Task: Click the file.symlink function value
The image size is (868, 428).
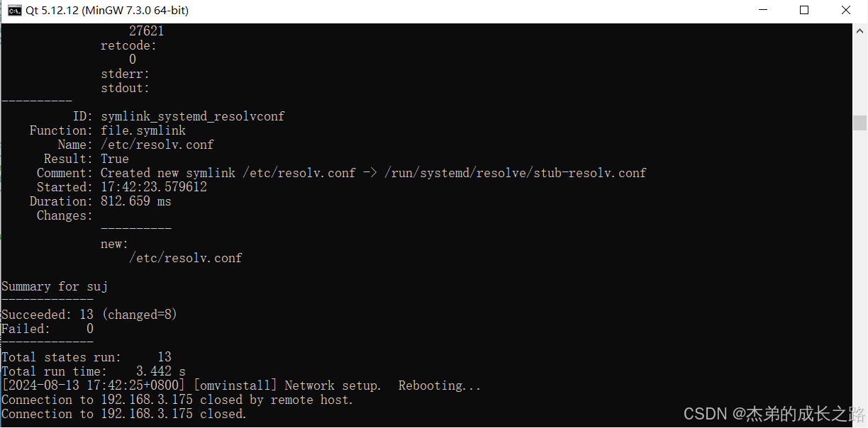Action: pyautogui.click(x=143, y=130)
